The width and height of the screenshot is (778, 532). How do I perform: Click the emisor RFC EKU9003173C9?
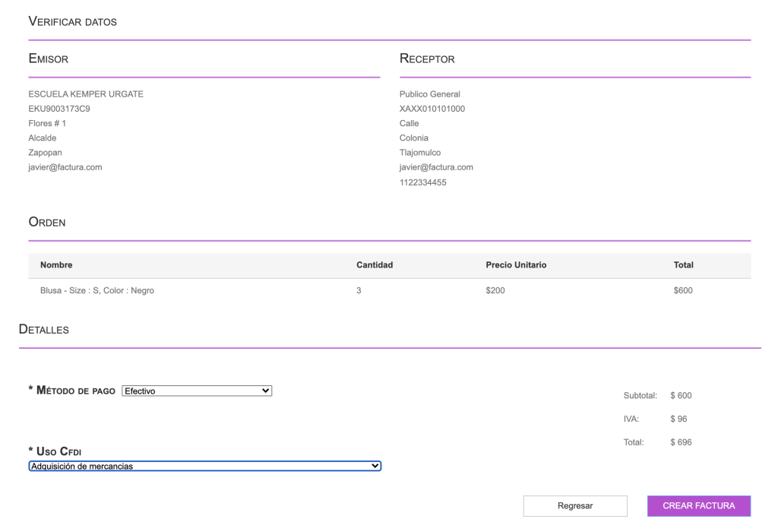pyautogui.click(x=59, y=109)
